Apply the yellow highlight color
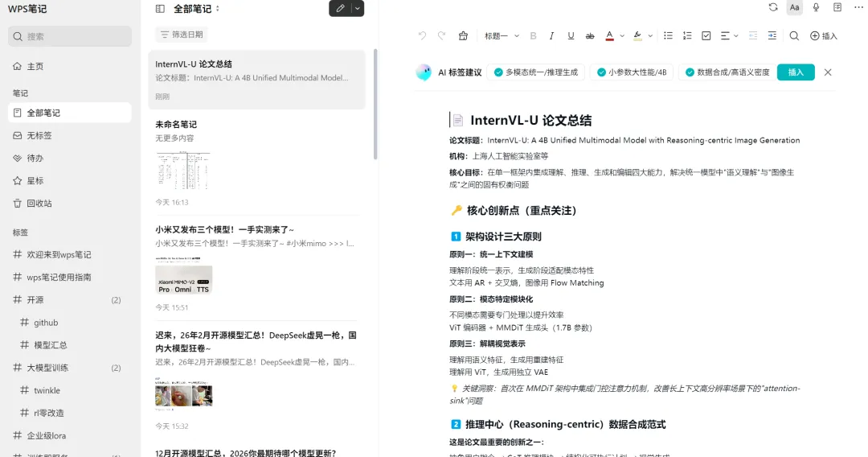The image size is (868, 457). pos(637,36)
